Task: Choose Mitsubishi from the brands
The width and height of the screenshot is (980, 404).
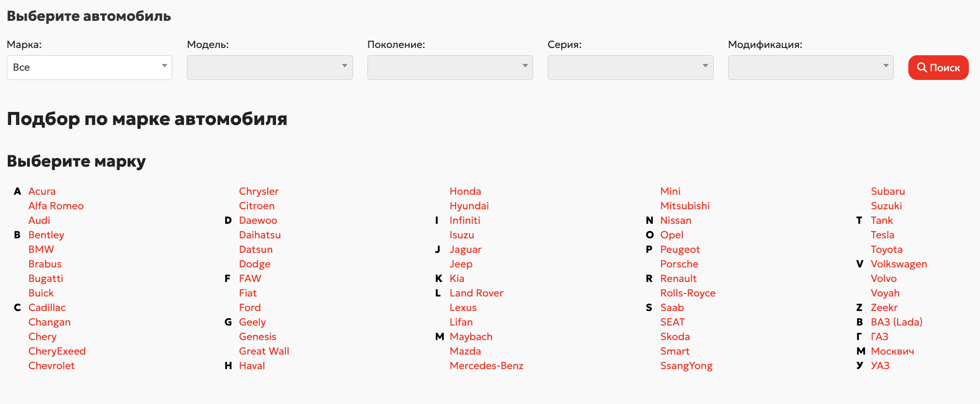Action: 685,206
